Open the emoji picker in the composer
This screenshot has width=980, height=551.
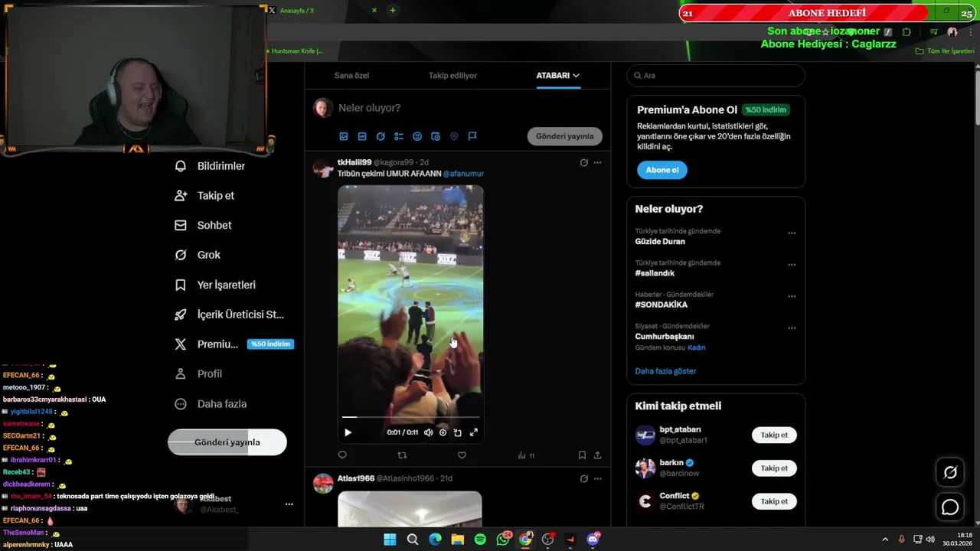pyautogui.click(x=417, y=136)
